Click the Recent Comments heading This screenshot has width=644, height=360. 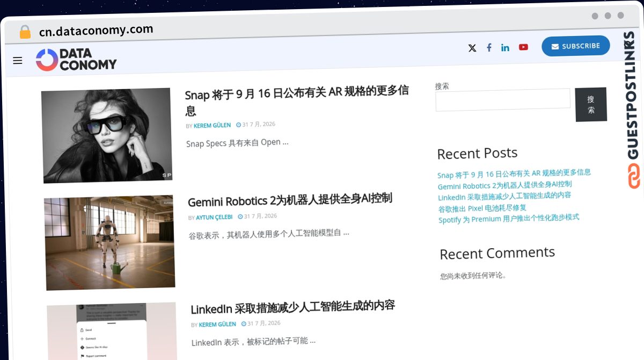[x=497, y=254]
